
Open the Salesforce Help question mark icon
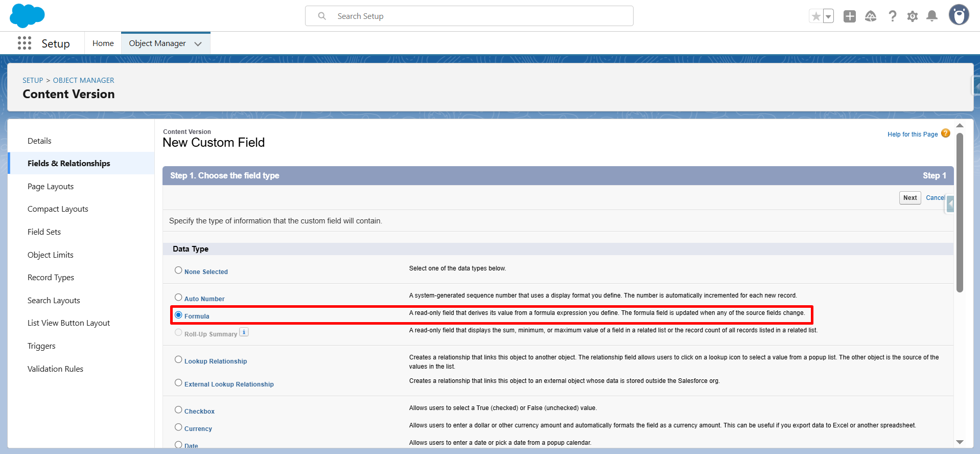coord(892,16)
